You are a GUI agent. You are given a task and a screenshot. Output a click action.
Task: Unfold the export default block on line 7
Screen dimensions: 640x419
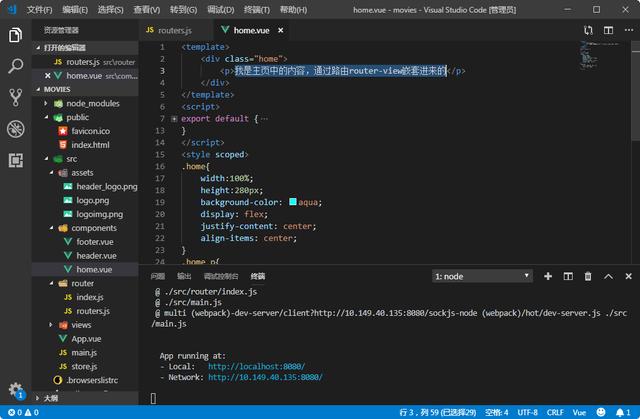tap(174, 119)
